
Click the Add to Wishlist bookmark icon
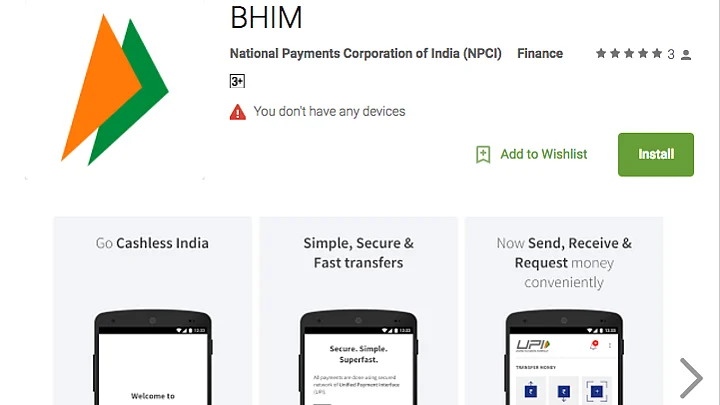483,154
